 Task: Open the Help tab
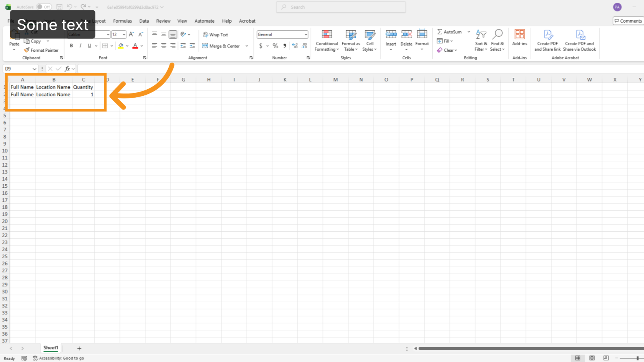click(x=227, y=21)
